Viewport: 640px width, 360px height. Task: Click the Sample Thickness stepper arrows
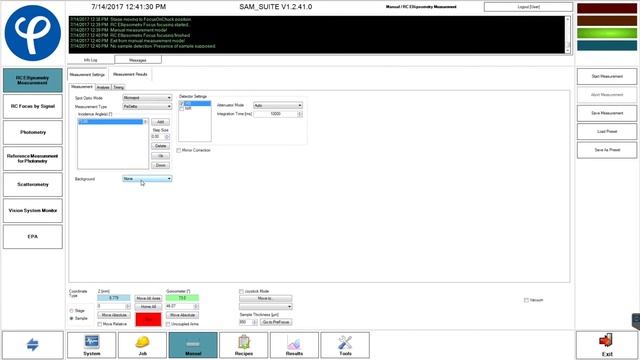pyautogui.click(x=255, y=322)
